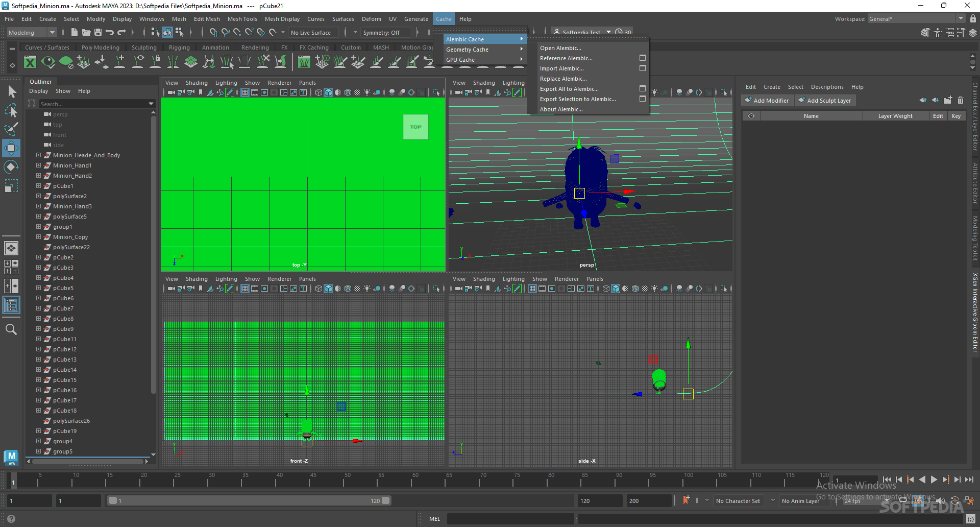Expand the Minion_Hand1 node
The width and height of the screenshot is (980, 527).
[x=38, y=165]
